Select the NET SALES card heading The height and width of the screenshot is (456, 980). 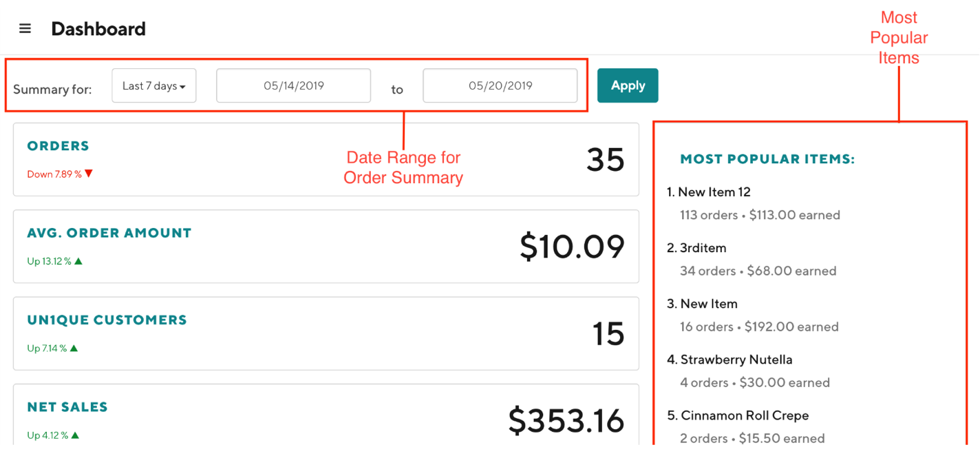tap(67, 407)
